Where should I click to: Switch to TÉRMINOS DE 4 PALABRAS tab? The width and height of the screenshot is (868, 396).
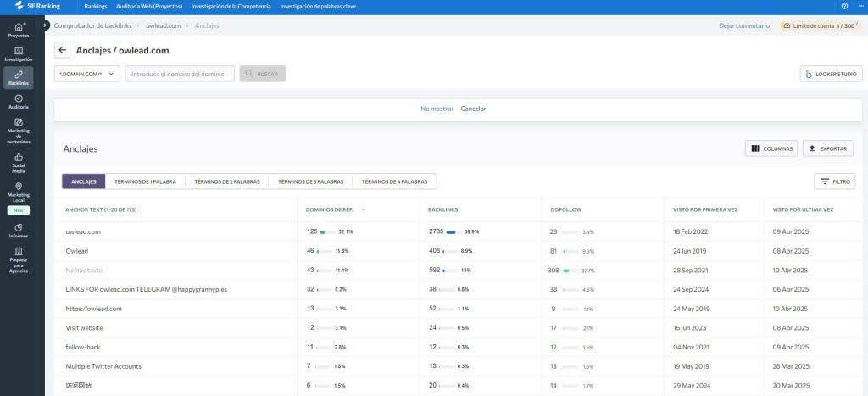click(x=394, y=181)
